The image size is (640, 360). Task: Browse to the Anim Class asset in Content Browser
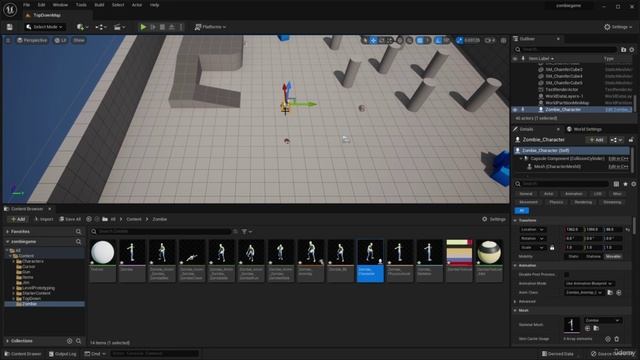point(610,293)
